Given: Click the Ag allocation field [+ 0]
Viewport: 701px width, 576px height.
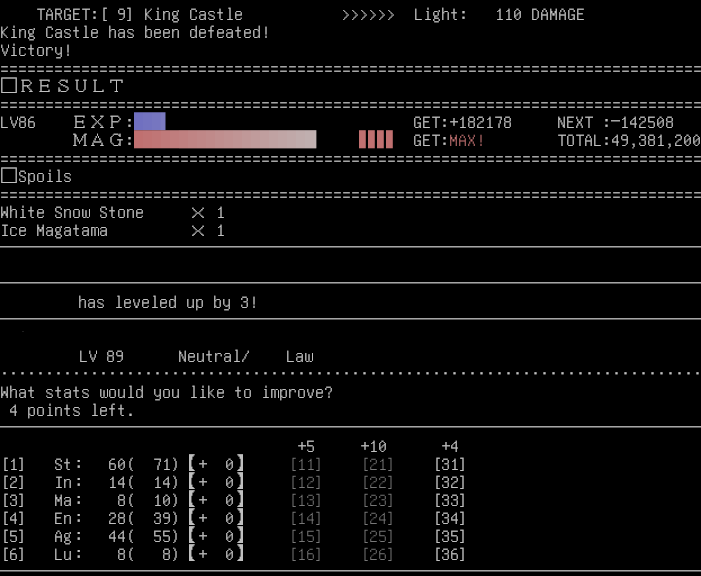Looking at the screenshot, I should 216,536.
